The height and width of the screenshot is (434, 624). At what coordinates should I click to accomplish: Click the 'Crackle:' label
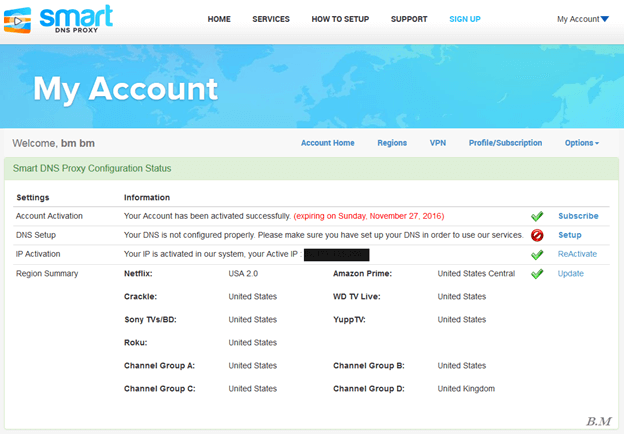(140, 297)
